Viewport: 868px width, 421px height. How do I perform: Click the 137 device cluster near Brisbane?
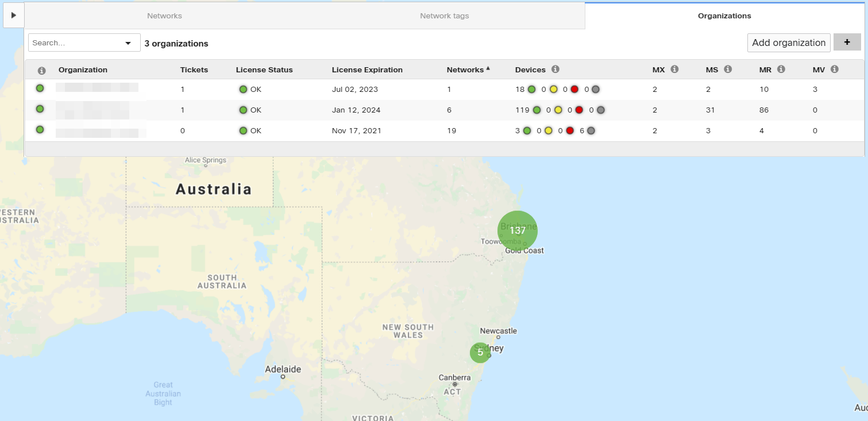pyautogui.click(x=517, y=230)
